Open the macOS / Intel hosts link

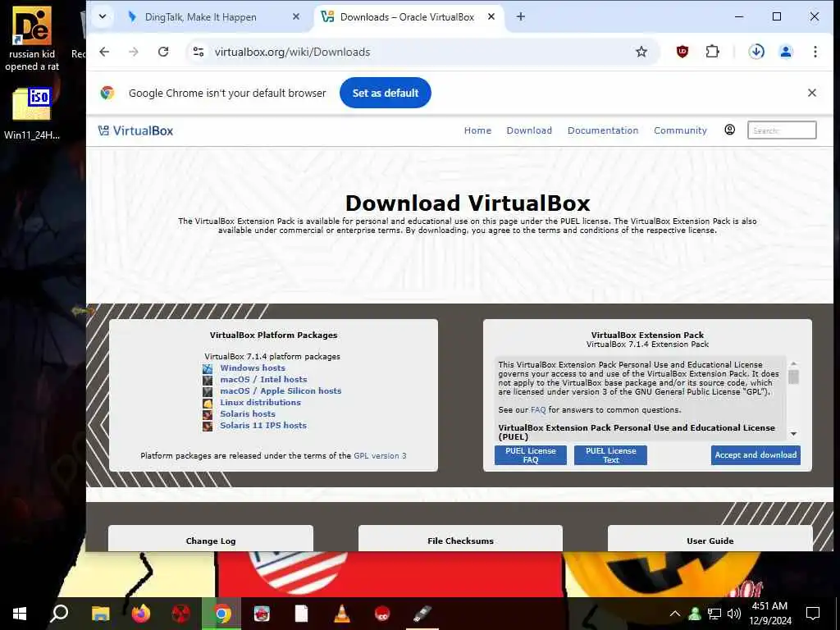[263, 379]
